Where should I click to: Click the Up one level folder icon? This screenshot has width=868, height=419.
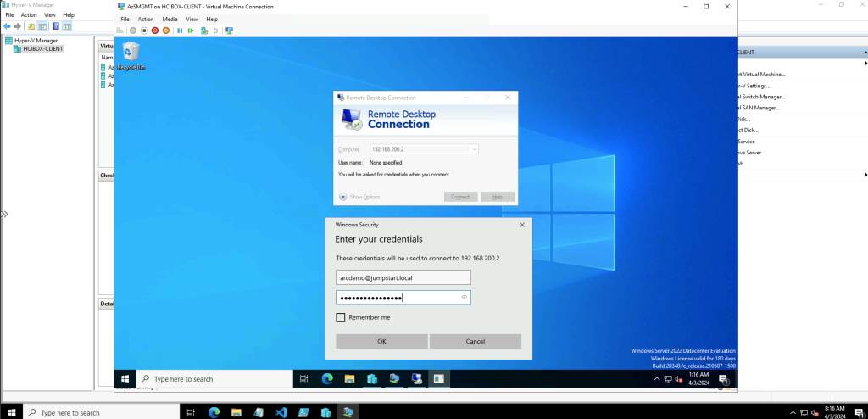pos(31,26)
